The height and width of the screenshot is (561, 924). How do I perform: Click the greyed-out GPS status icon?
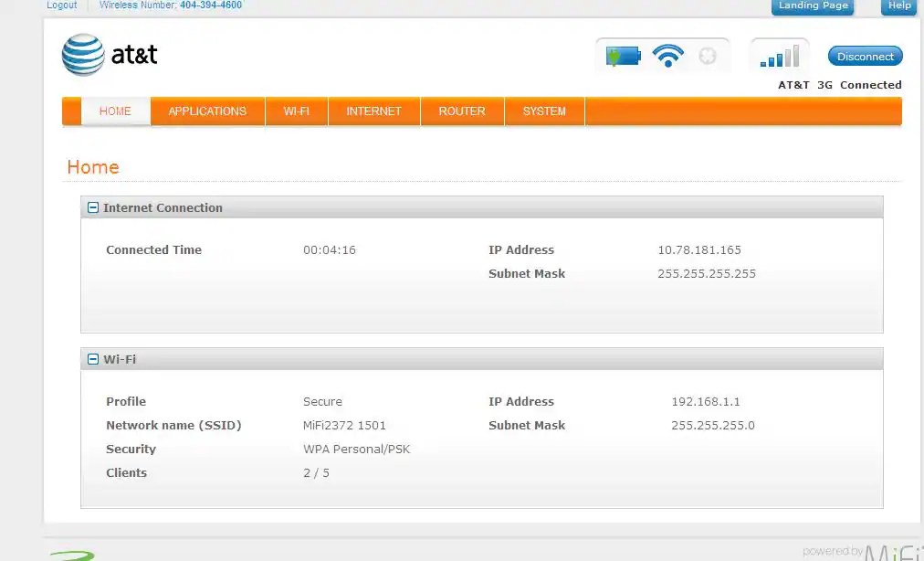tap(707, 56)
